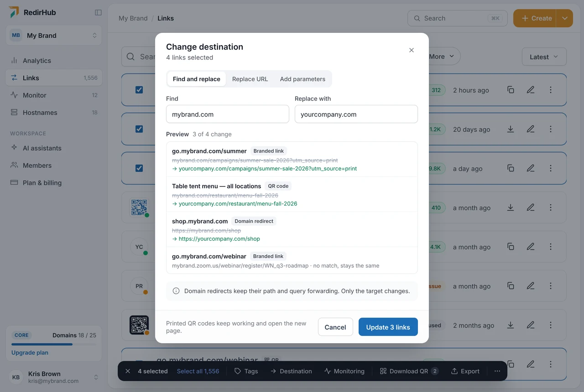Download QR in the 20 days ago row
Image resolution: width=584 pixels, height=392 pixels.
click(511, 129)
